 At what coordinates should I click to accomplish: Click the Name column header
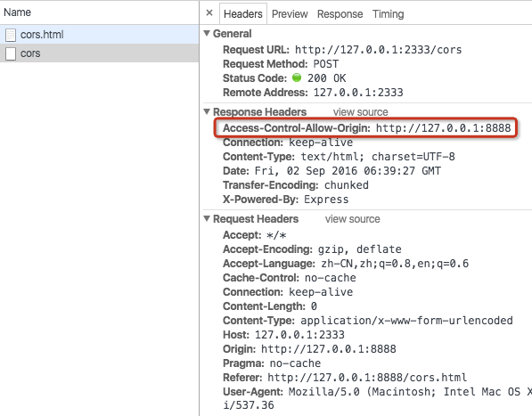tap(17, 12)
